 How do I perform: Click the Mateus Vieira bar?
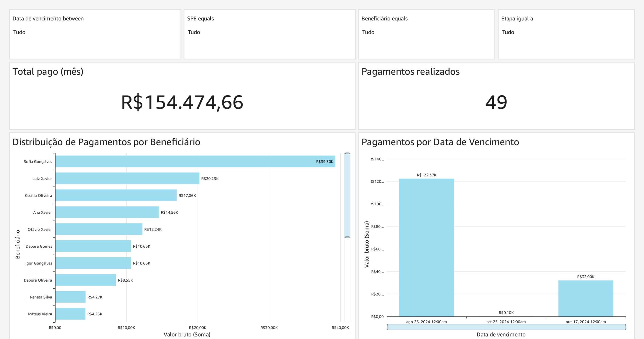tap(70, 314)
